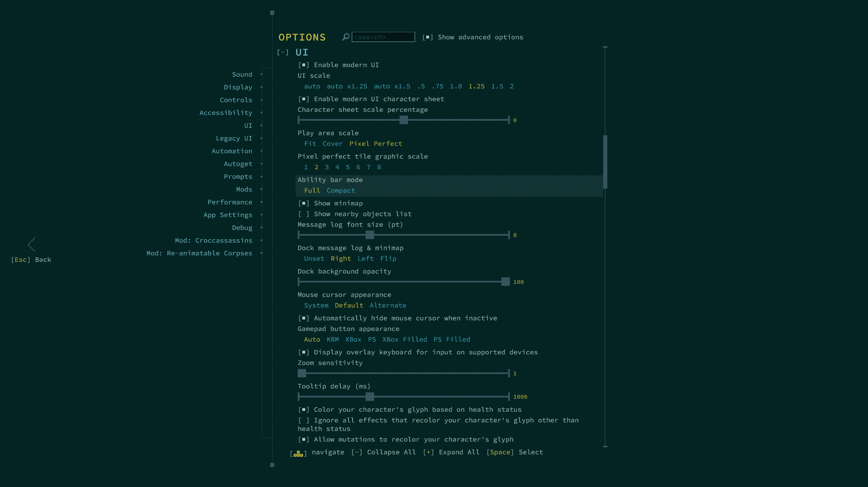The image size is (868, 487).
Task: Click the [-] Collapse All icon
Action: point(356,452)
